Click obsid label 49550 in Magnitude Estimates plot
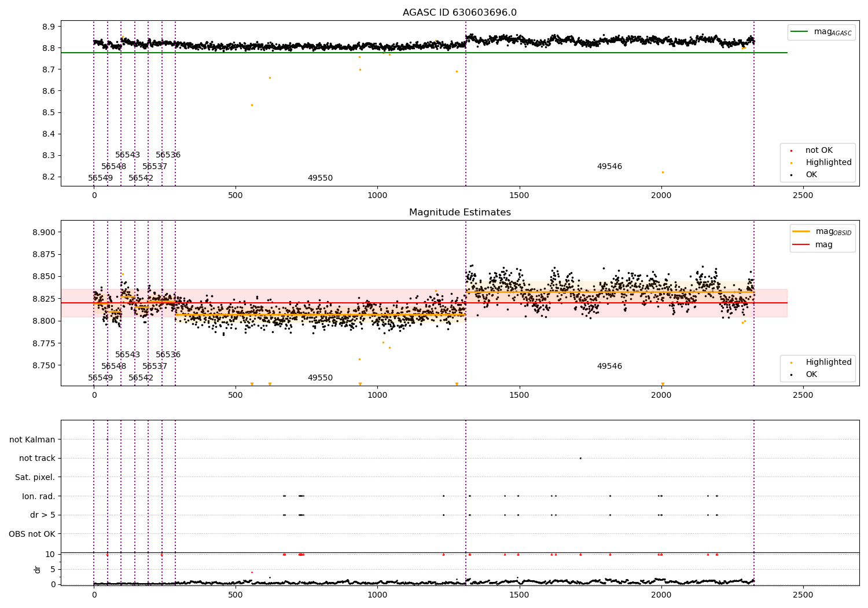Screen dimensions: 868x608 click(320, 378)
